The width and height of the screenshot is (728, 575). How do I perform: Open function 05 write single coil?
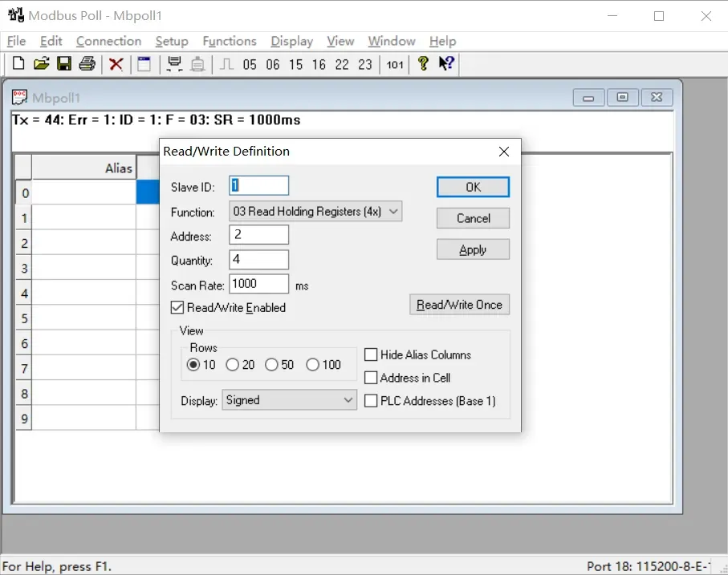[x=250, y=64]
